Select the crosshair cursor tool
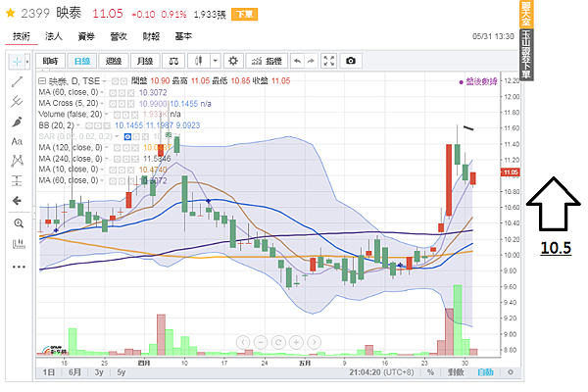 tap(19, 61)
